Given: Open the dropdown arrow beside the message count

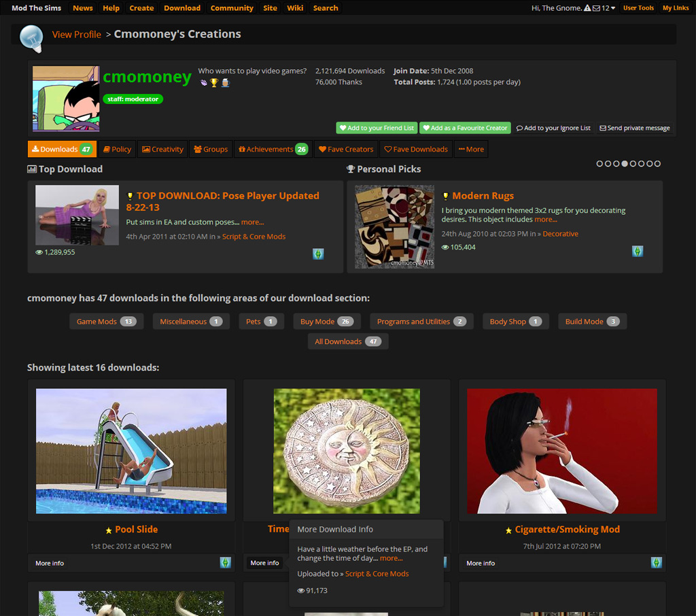Looking at the screenshot, I should tap(614, 7).
